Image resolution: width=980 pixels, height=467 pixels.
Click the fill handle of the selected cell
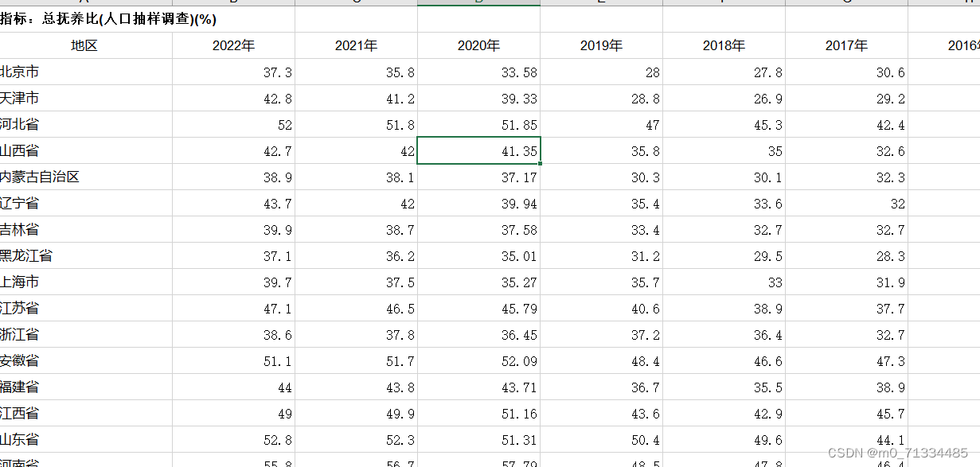(x=541, y=162)
